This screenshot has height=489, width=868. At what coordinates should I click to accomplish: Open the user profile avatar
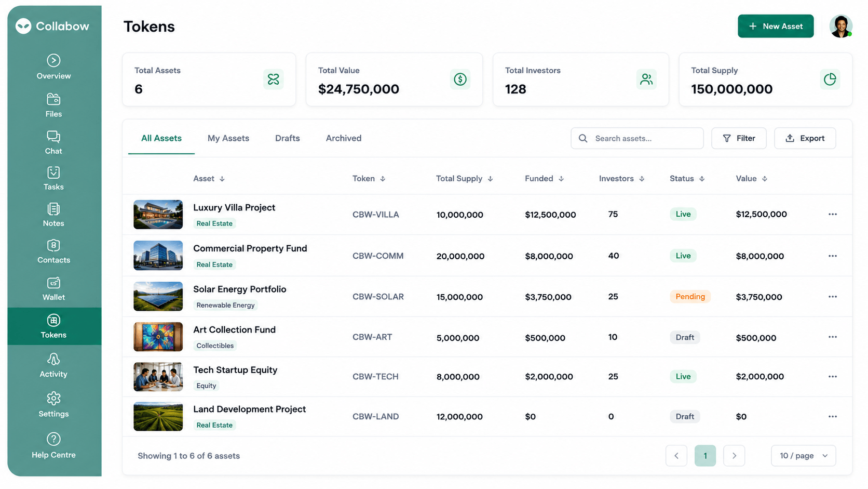point(840,26)
